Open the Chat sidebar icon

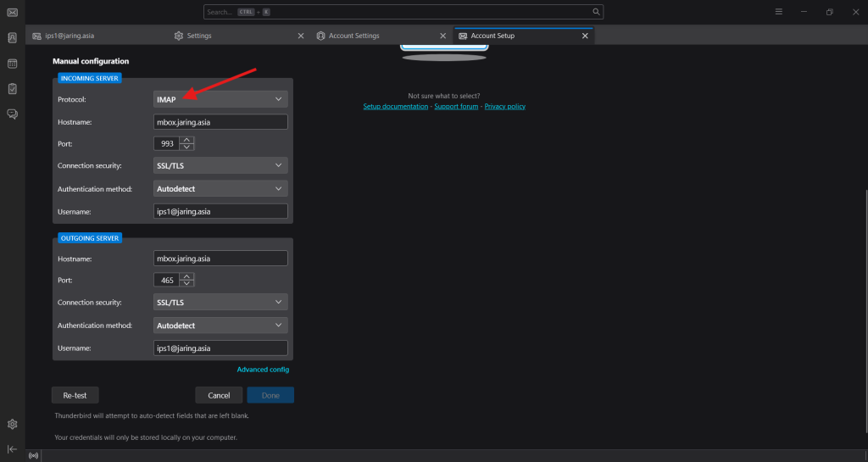[x=12, y=114]
